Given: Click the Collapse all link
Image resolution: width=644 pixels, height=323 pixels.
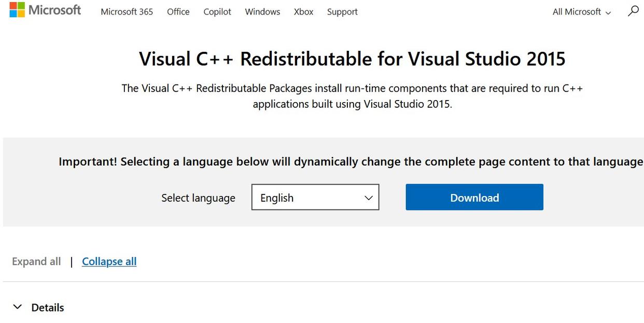Looking at the screenshot, I should click(x=109, y=261).
